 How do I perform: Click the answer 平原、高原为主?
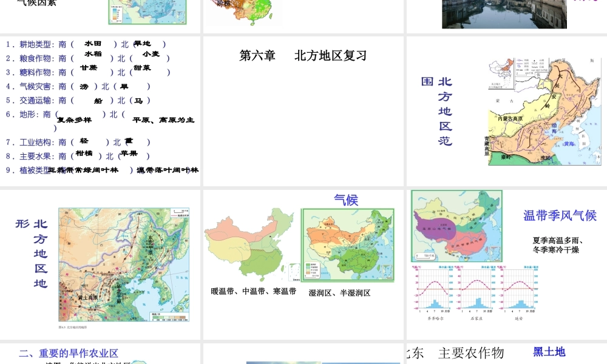pos(163,120)
